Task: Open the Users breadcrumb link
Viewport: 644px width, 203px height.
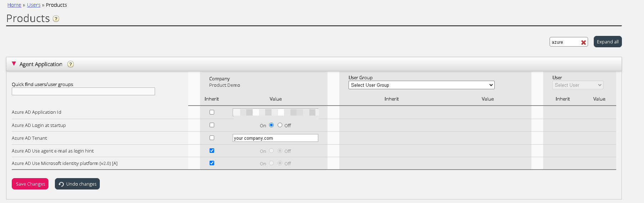Action: pos(34,5)
